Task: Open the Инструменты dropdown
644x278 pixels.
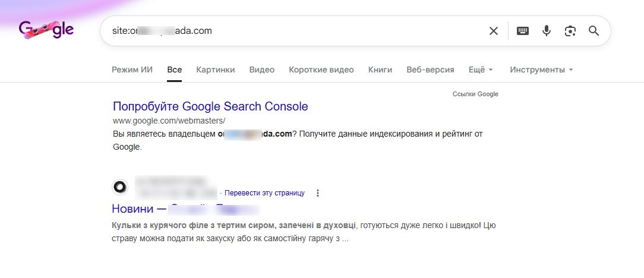Action: (x=541, y=69)
